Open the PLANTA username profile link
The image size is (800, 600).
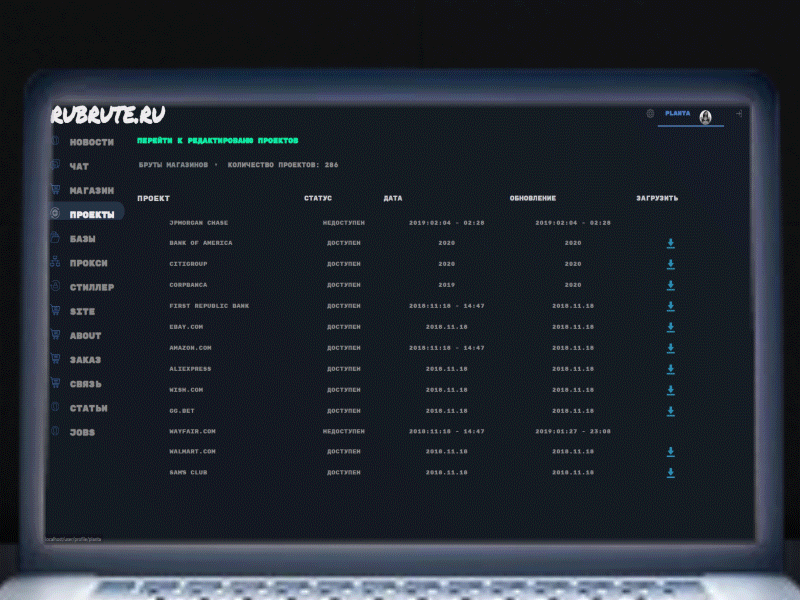[x=678, y=113]
